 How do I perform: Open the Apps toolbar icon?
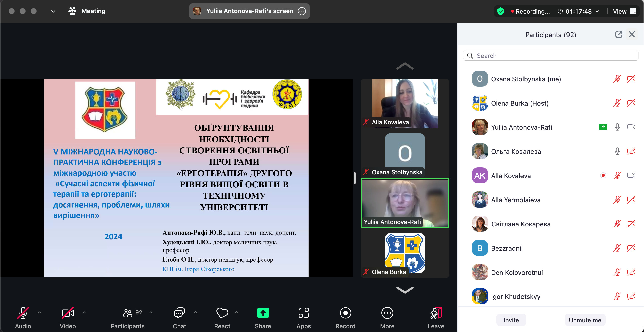point(304,313)
